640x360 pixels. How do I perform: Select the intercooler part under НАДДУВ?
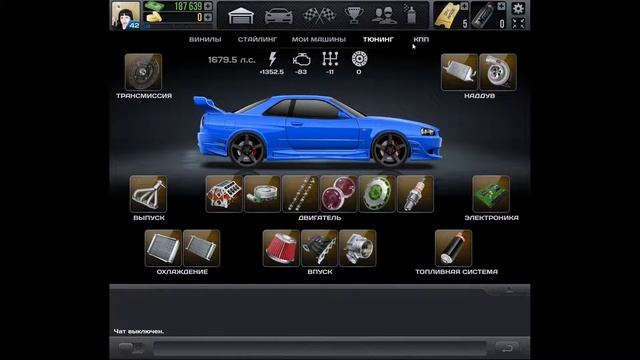tap(459, 72)
